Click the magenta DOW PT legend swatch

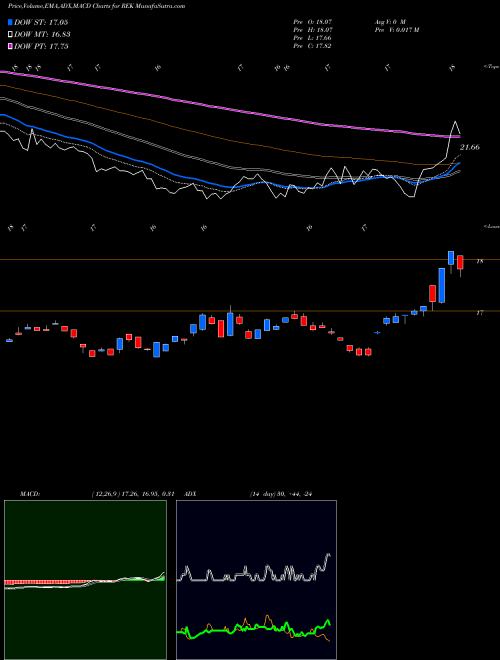10,47
